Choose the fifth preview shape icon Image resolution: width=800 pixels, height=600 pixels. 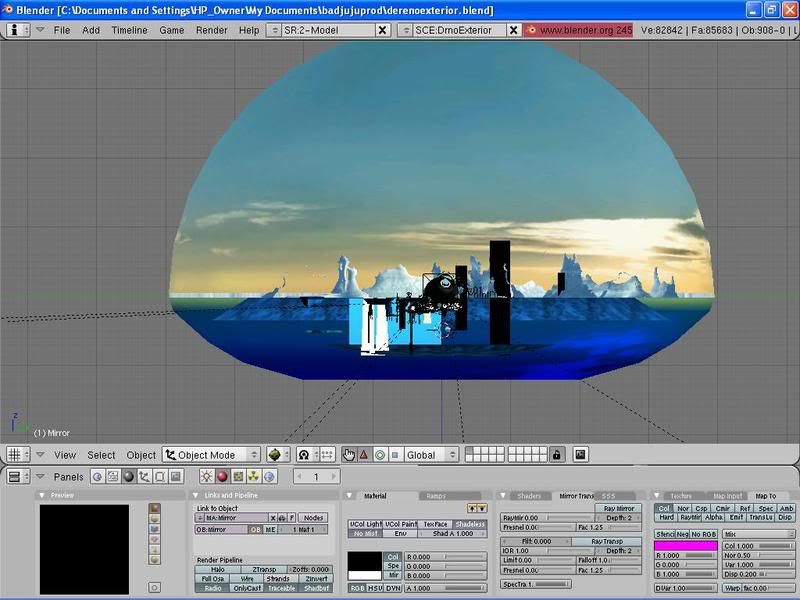155,549
